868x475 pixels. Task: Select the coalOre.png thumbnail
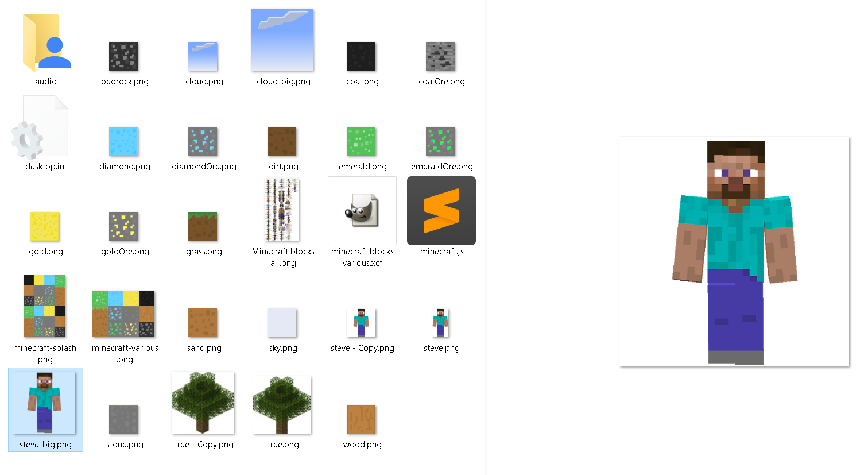[440, 56]
